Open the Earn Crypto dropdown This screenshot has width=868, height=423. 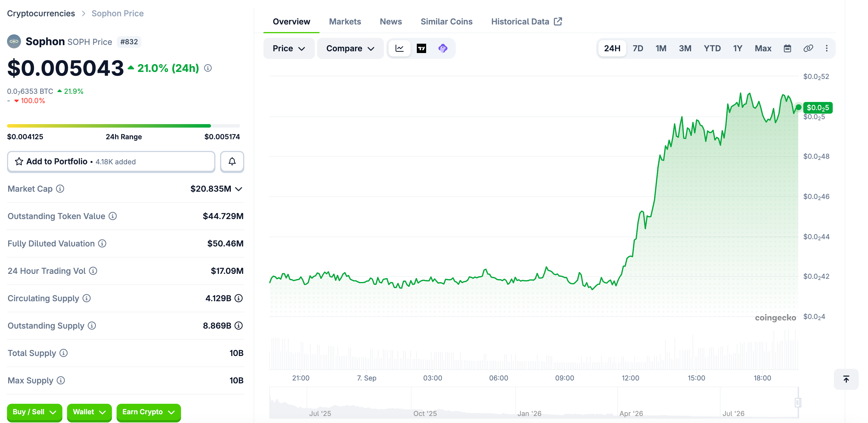[149, 412]
